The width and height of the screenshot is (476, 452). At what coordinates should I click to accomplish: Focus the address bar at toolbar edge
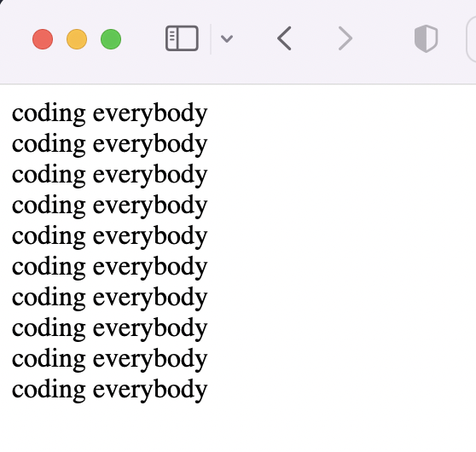pos(471,39)
